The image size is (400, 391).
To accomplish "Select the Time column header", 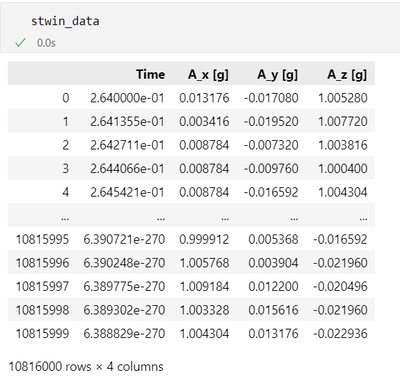I will (x=150, y=74).
